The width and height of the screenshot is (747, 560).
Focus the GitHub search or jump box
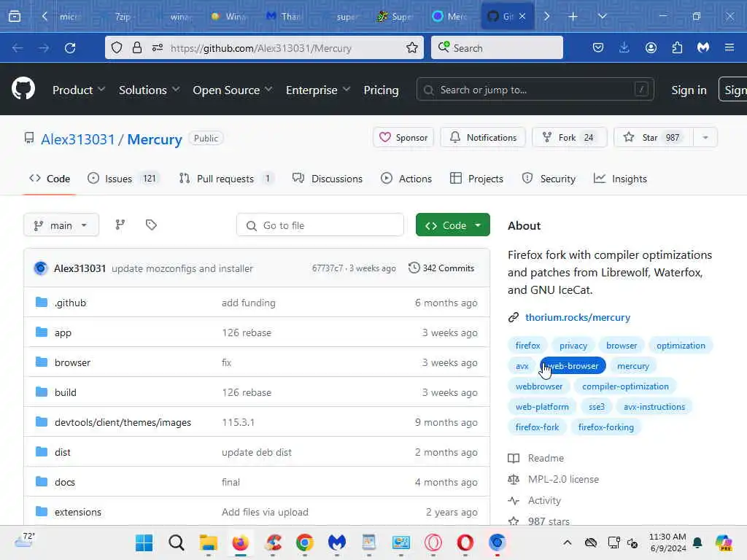coord(535,90)
